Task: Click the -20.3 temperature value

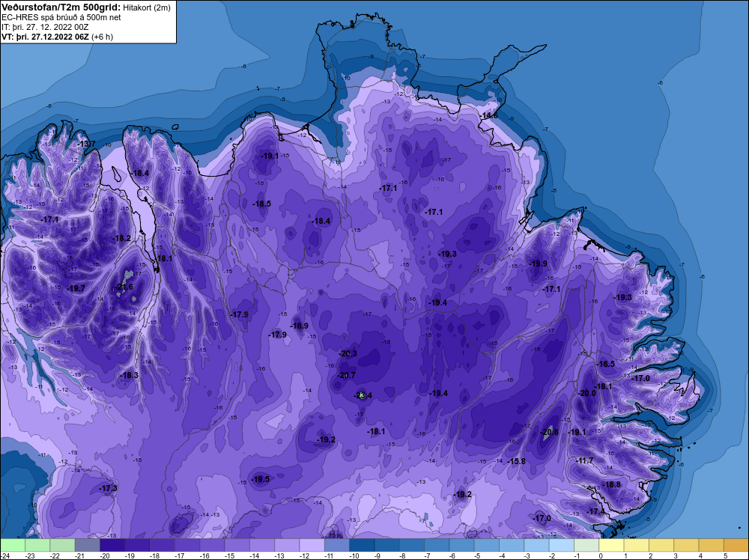Action: coord(348,354)
